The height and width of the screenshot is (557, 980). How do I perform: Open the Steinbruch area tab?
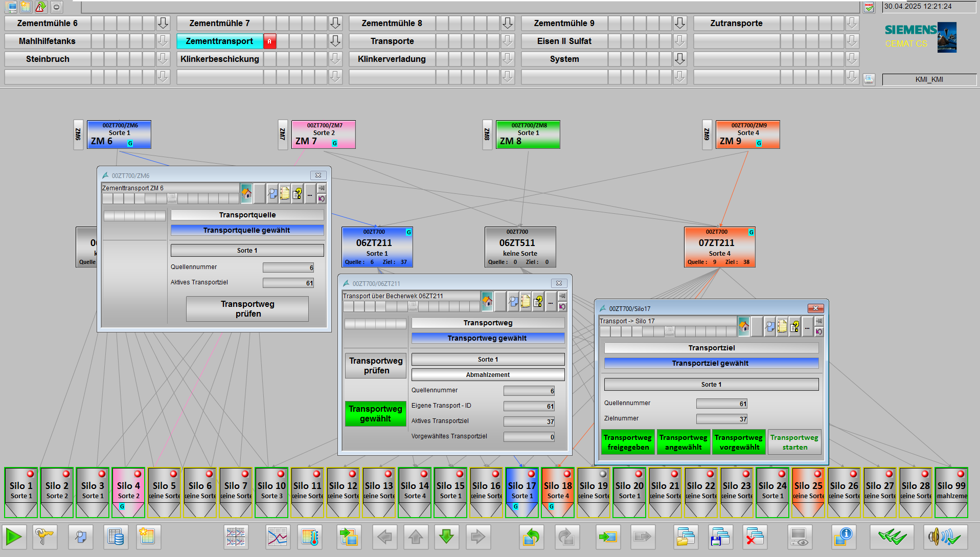tap(48, 59)
